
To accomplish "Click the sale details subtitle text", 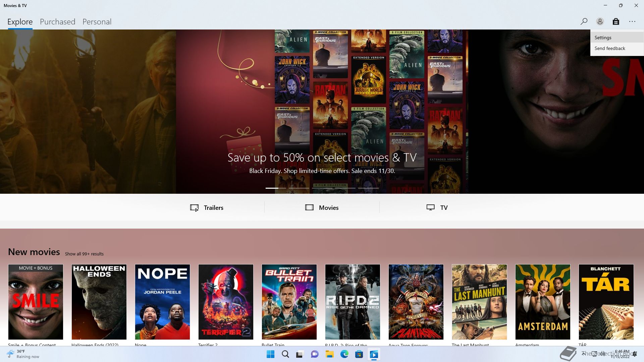I will click(x=322, y=171).
